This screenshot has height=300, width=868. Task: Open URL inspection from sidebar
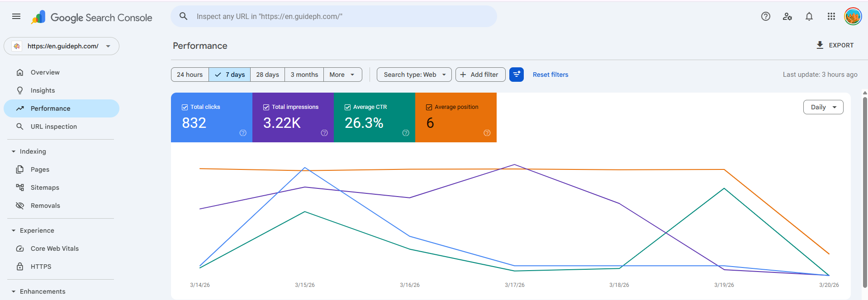(62, 127)
